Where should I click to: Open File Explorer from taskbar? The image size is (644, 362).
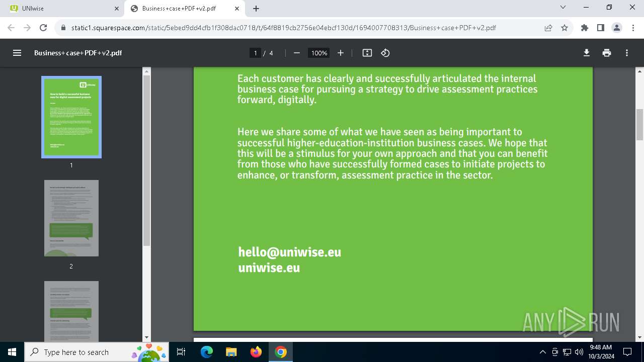pyautogui.click(x=231, y=352)
